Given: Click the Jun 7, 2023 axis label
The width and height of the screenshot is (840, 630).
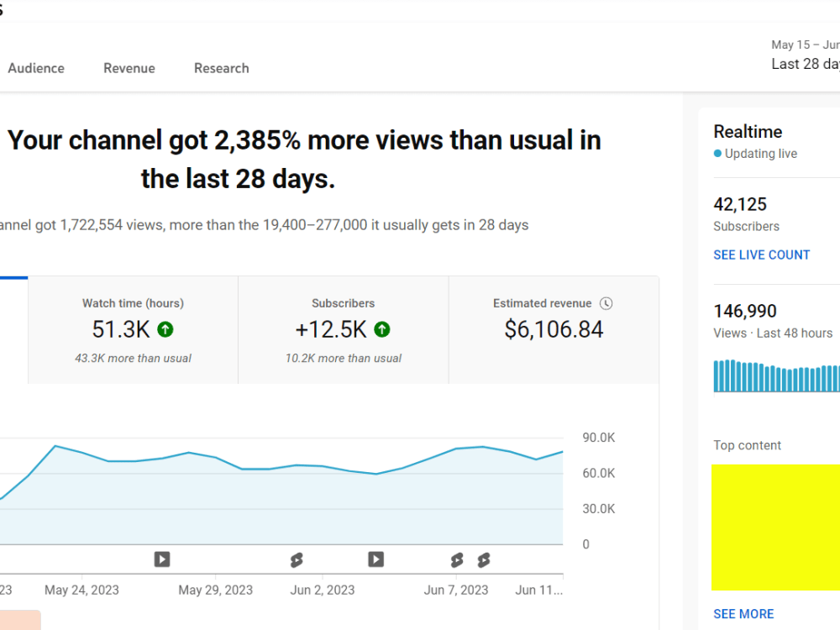Looking at the screenshot, I should [x=456, y=591].
